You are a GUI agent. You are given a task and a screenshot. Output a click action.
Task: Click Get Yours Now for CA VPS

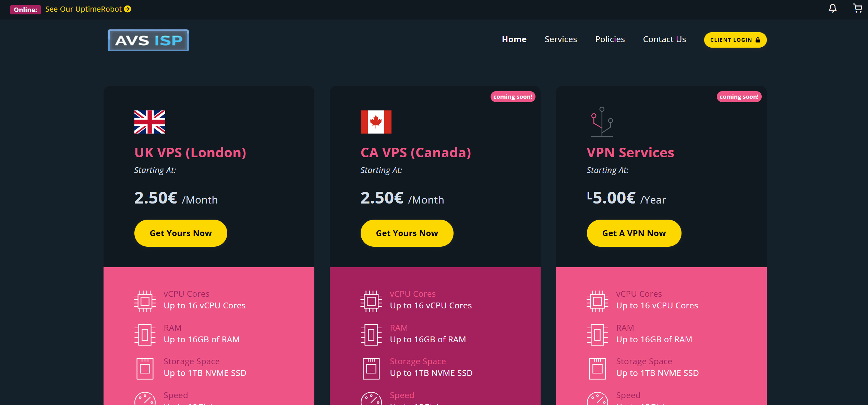tap(407, 233)
